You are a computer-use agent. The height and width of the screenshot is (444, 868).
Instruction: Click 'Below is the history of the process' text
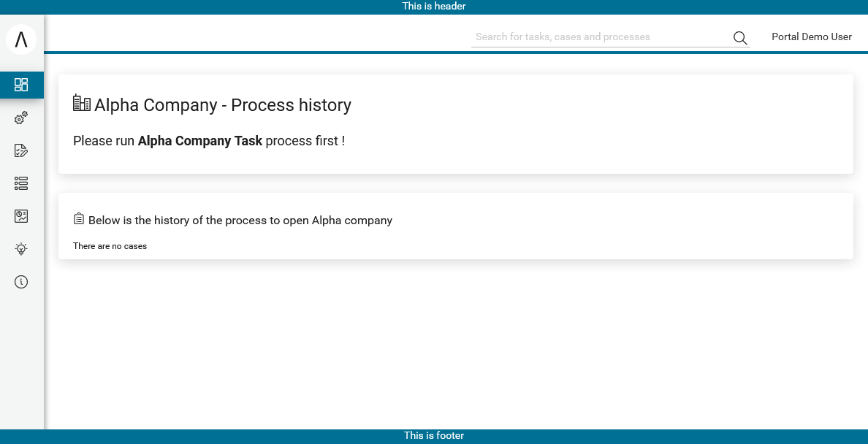click(x=240, y=221)
